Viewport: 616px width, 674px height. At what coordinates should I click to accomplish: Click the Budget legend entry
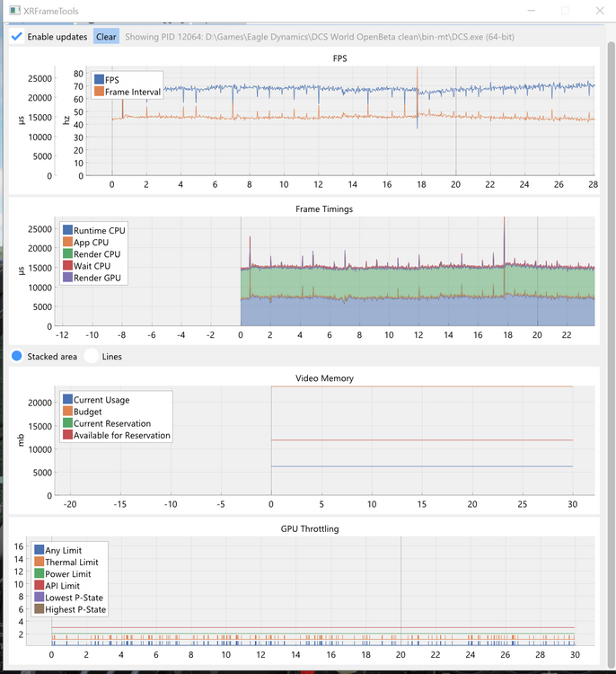(x=83, y=412)
